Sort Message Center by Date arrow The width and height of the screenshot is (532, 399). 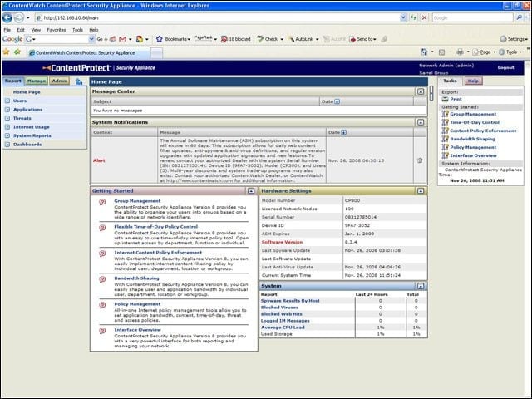click(x=337, y=101)
